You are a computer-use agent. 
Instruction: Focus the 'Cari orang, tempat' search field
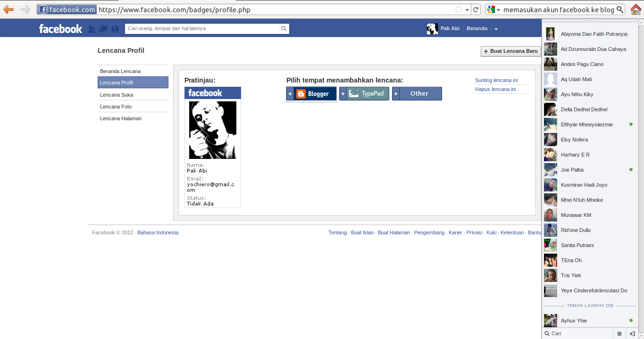[x=202, y=28]
